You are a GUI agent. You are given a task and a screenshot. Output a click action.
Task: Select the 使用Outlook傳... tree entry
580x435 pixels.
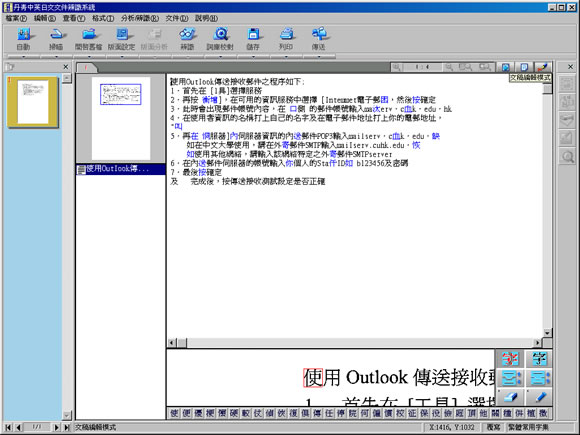coord(121,169)
